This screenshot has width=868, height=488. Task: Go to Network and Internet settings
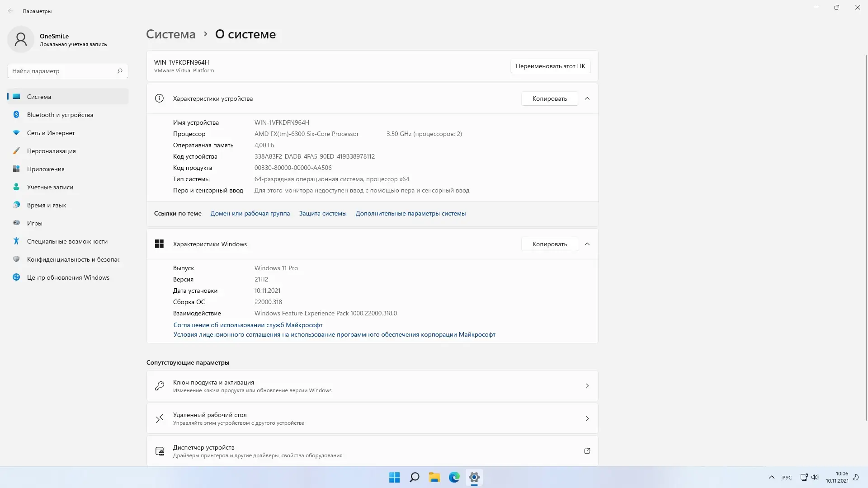pyautogui.click(x=51, y=133)
